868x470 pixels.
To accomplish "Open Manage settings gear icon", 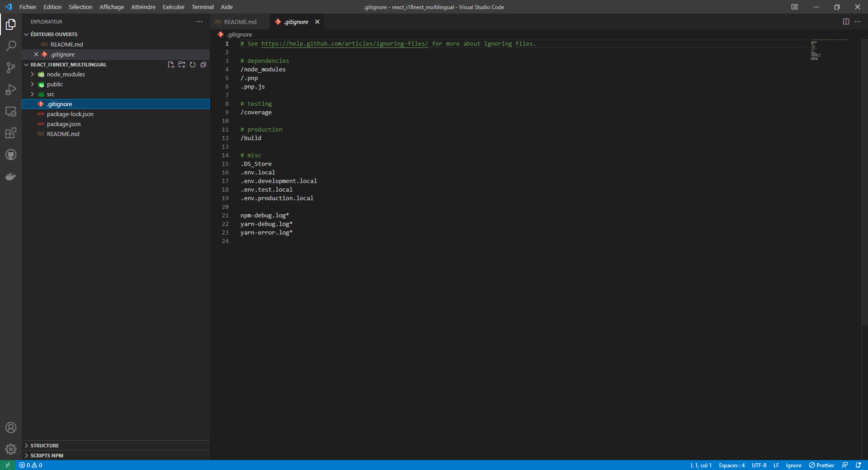I will click(x=11, y=449).
